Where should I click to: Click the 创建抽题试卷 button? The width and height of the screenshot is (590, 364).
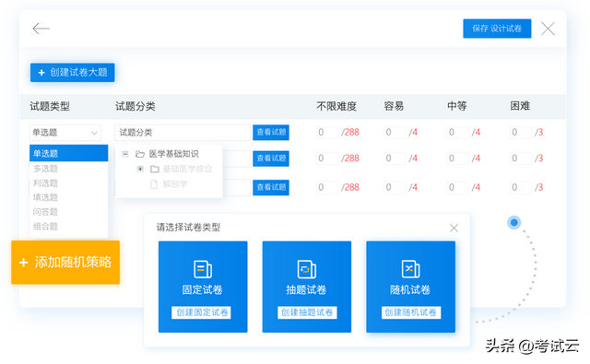click(307, 312)
